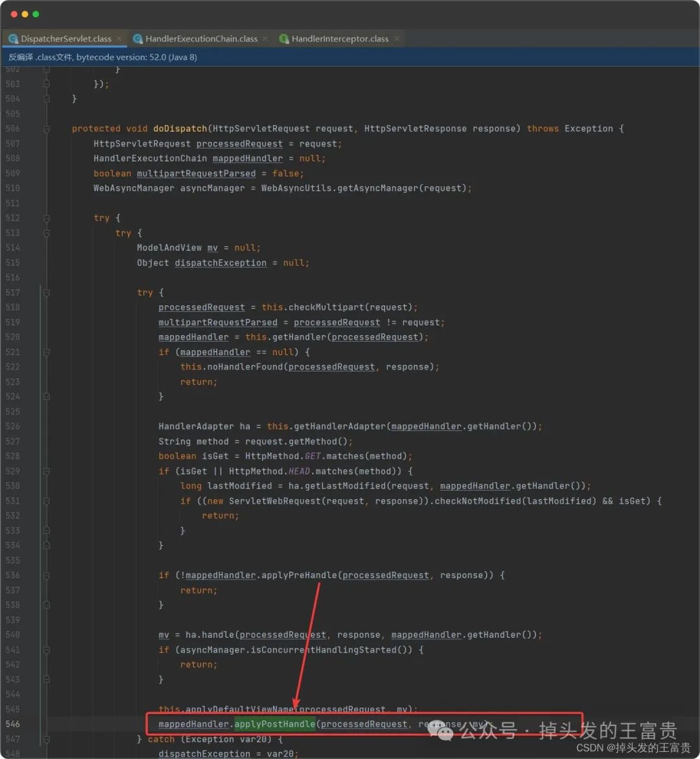Screen dimensions: 700x759
Task: Collapse the try block at line 517
Action: (47, 293)
